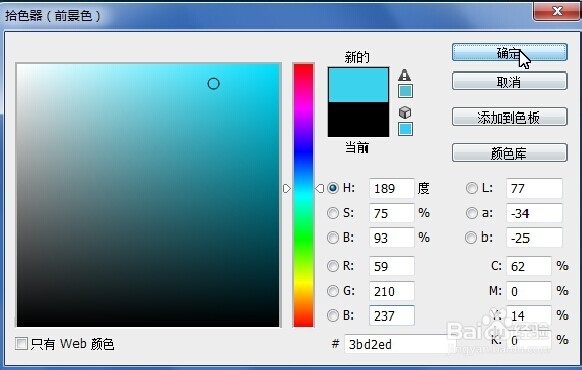Click the not web-safe cube icon
The height and width of the screenshot is (370, 582).
(x=405, y=112)
